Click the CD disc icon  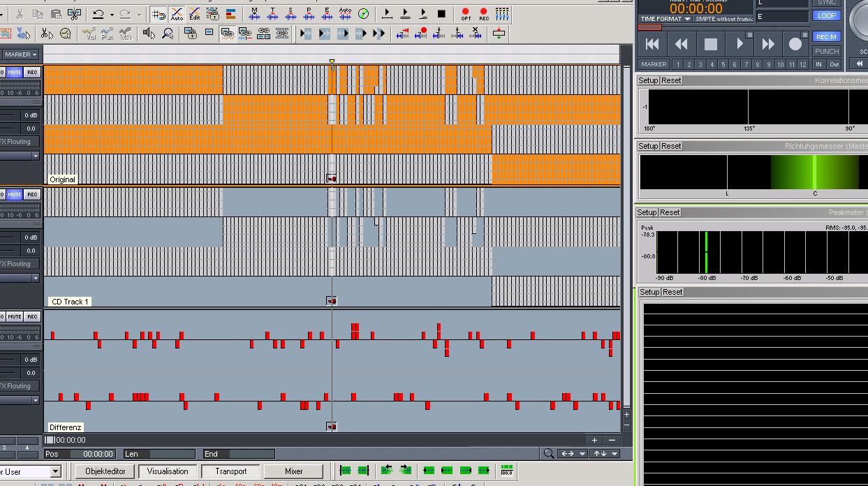(363, 14)
